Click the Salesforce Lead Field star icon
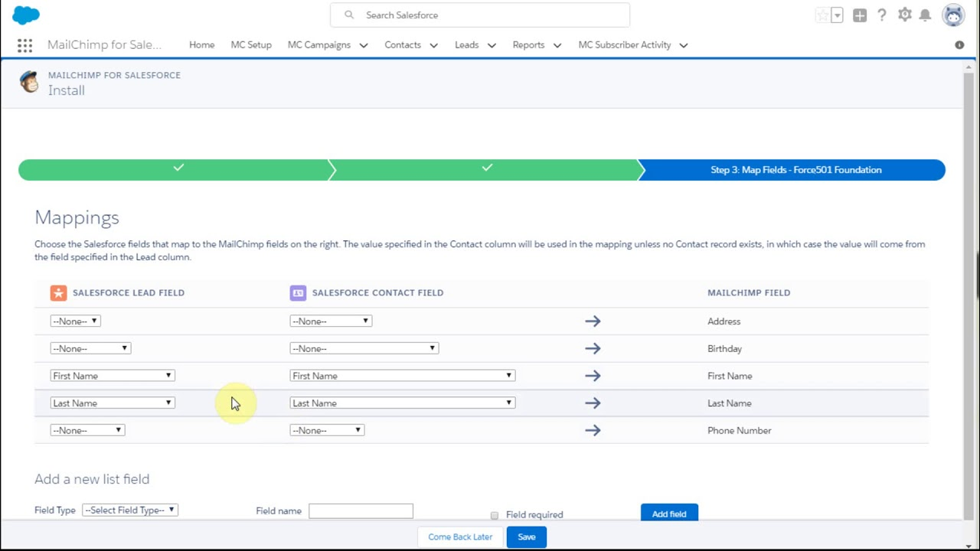The height and width of the screenshot is (551, 980). 58,292
